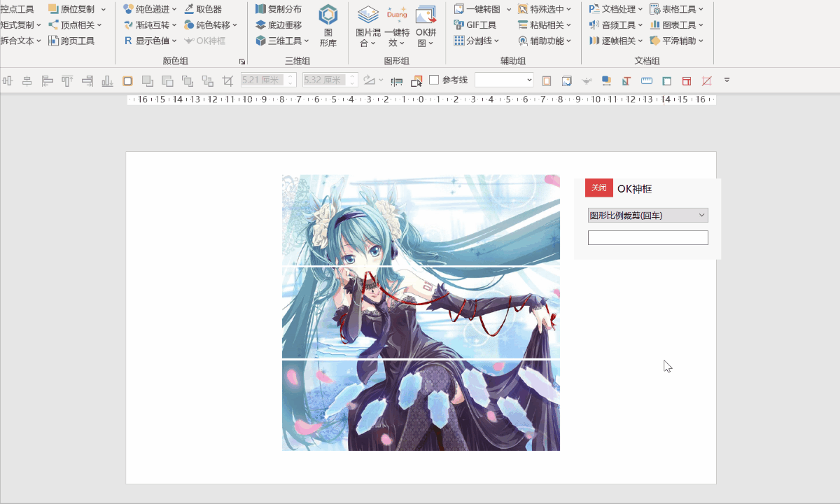The height and width of the screenshot is (504, 840).
Task: Open the 跨页工具 tool
Action: (71, 41)
